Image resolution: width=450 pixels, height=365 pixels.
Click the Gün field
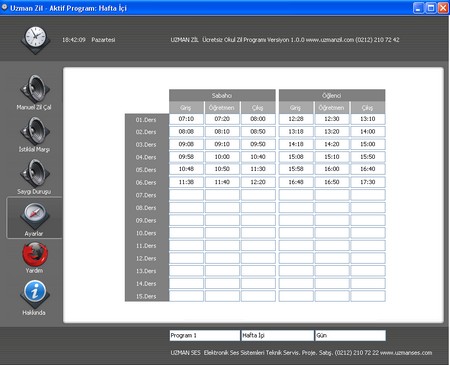[350, 336]
